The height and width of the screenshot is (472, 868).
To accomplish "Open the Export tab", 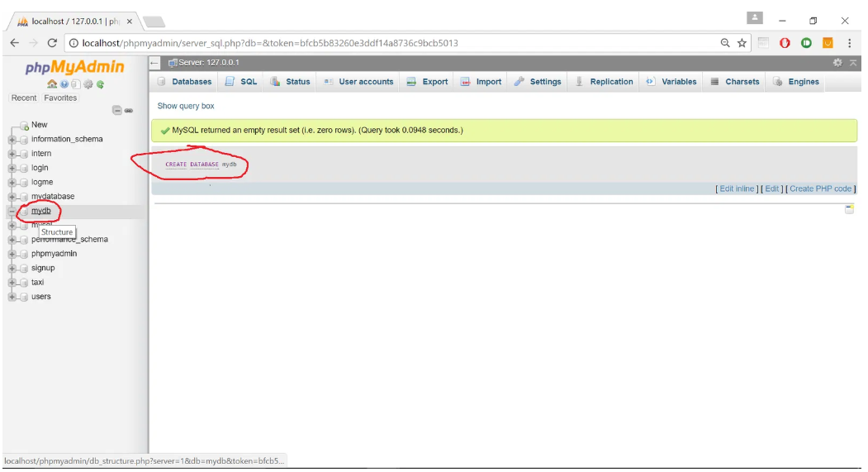I will [427, 82].
